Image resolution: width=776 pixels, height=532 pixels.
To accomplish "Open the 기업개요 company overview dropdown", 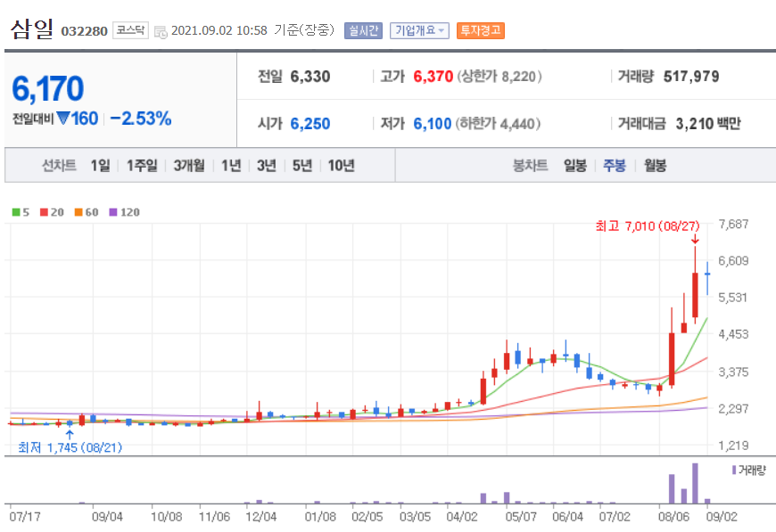I will coord(418,28).
